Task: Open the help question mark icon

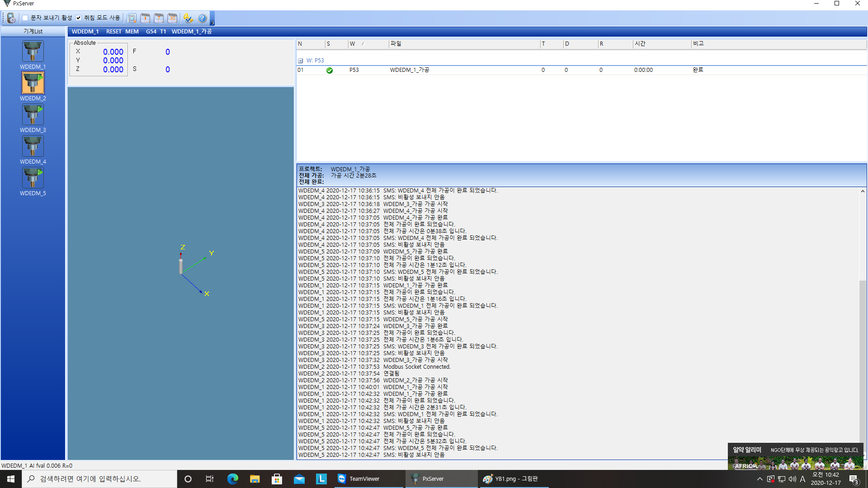Action: [x=202, y=18]
